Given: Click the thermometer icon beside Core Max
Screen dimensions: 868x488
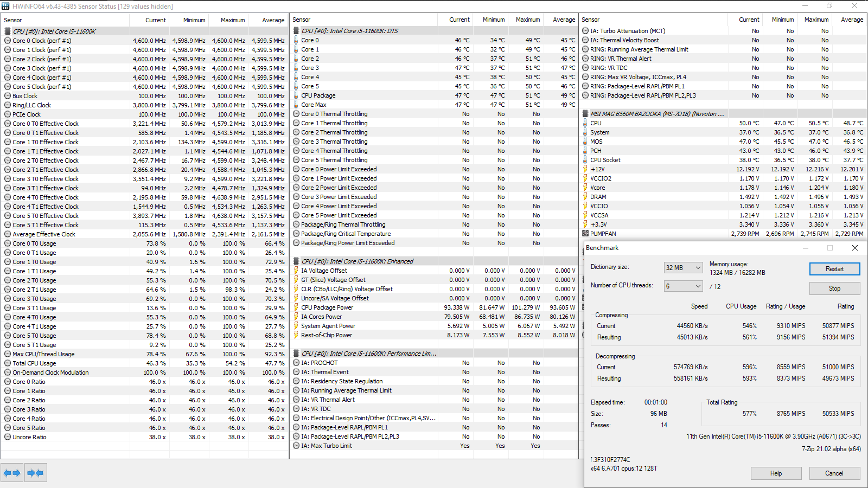Looking at the screenshot, I should [296, 105].
